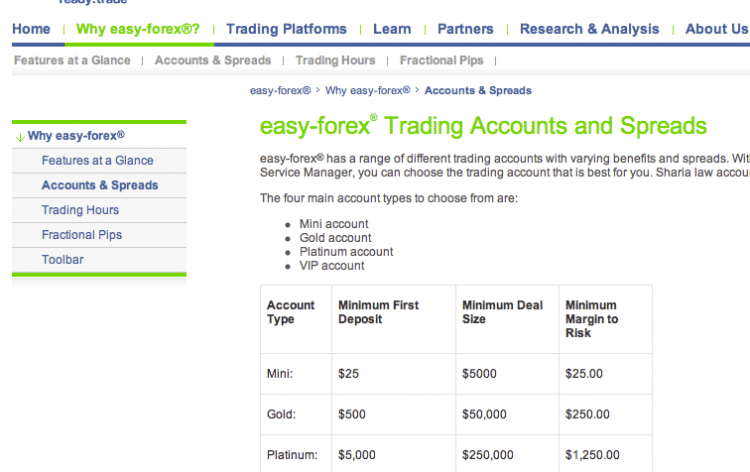Click the Platinum account bullet item

pyautogui.click(x=346, y=252)
